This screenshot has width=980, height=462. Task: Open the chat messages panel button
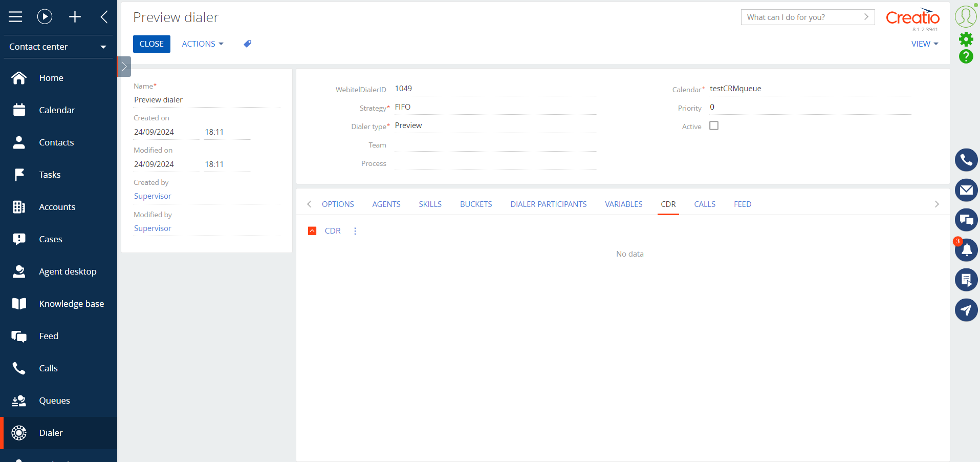pos(966,220)
